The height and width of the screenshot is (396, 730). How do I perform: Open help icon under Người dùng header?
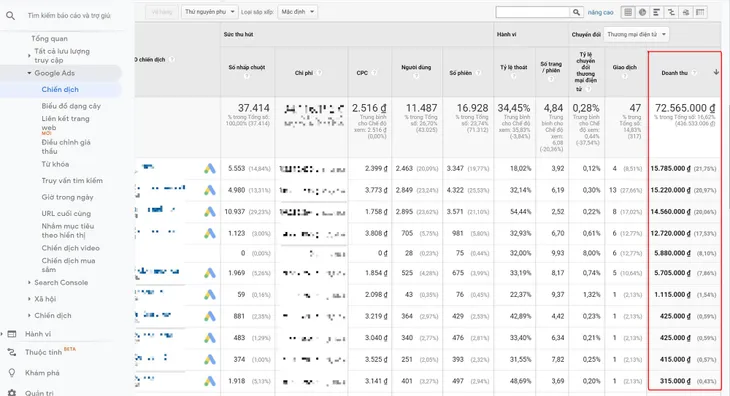pyautogui.click(x=416, y=76)
